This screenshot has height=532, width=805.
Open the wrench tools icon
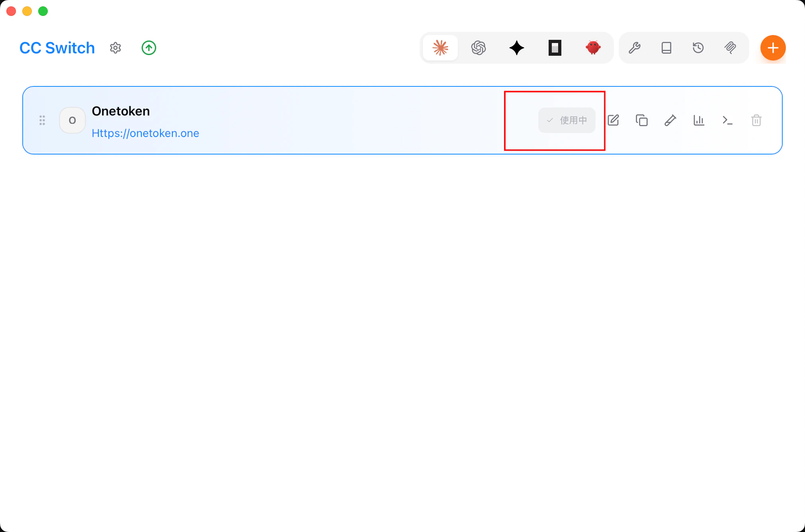[x=635, y=48]
